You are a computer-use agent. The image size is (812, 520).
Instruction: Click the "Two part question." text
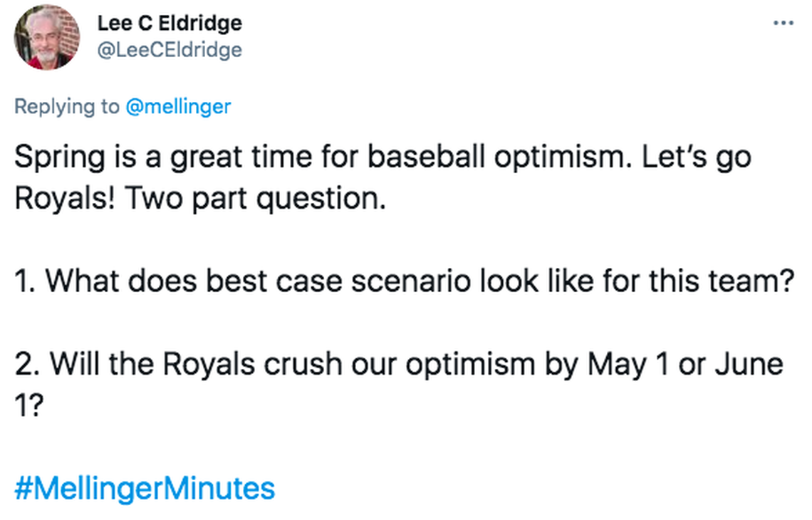point(254,199)
